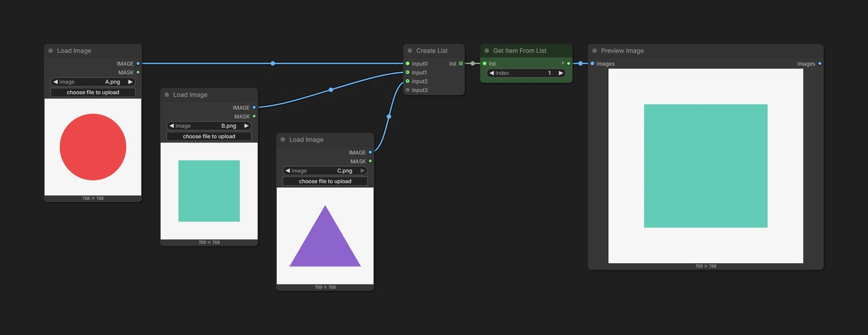Collapse the Create List node using its dot
The height and width of the screenshot is (335, 868).
click(x=410, y=50)
